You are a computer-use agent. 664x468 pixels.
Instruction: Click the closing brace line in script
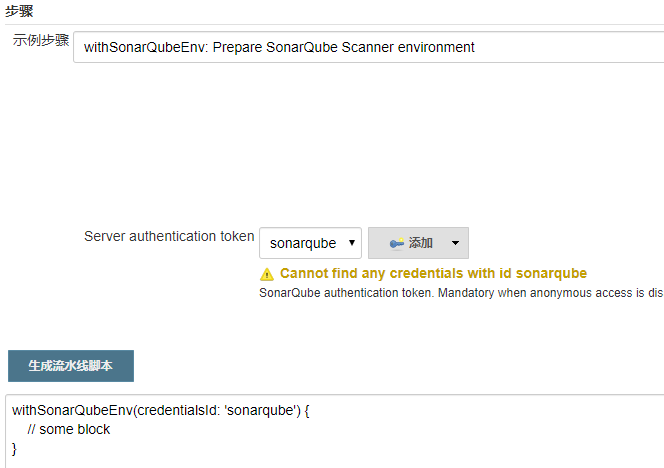pyautogui.click(x=15, y=449)
